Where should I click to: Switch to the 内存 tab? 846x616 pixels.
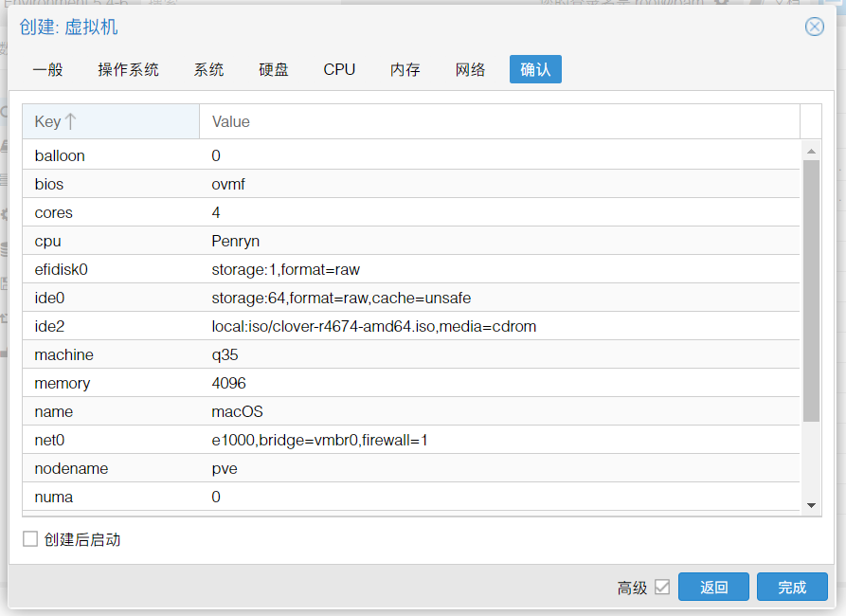405,69
